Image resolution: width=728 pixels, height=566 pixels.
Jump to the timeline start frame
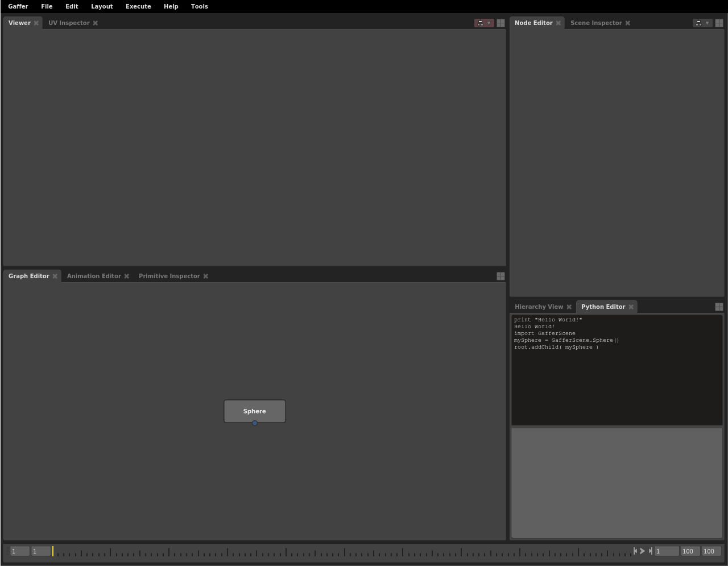tap(635, 551)
